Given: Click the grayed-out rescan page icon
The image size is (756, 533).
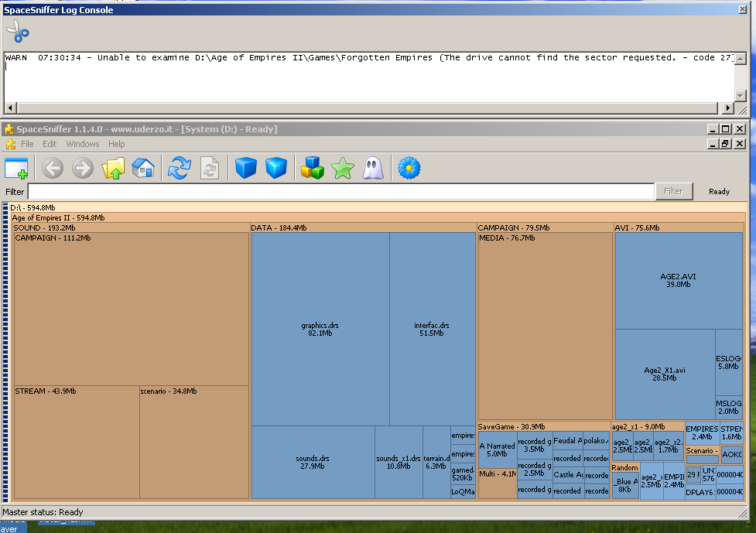Looking at the screenshot, I should click(210, 169).
